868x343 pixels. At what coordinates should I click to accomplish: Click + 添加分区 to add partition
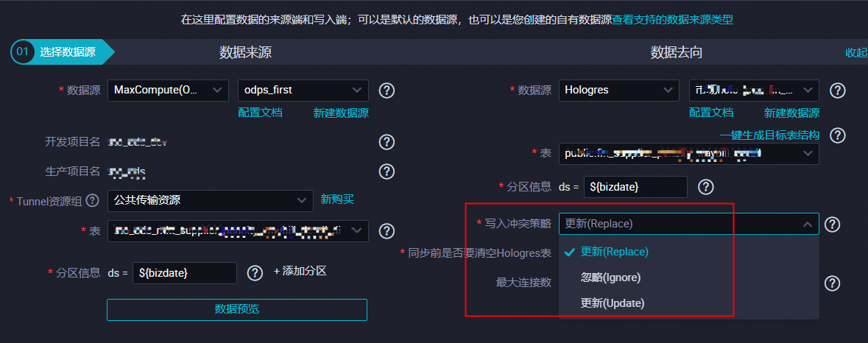coord(300,272)
